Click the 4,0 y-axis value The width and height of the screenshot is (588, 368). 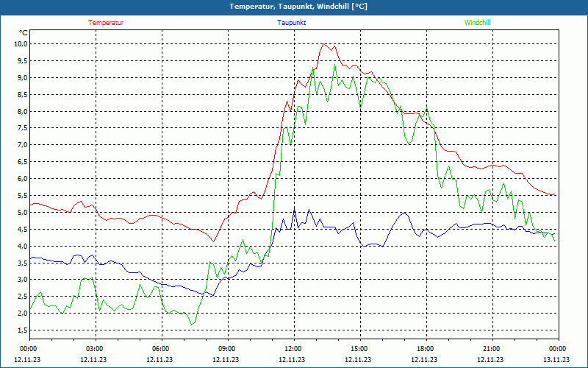[x=23, y=246]
